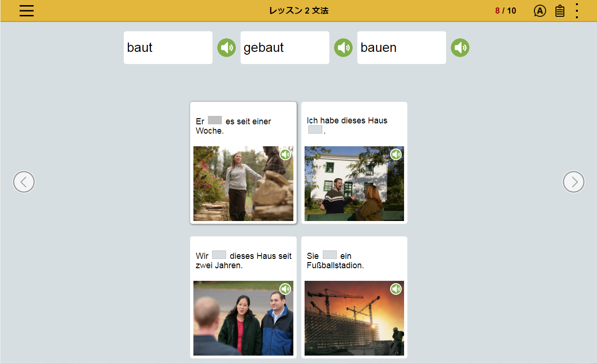Play audio for the word 'baut'
Image resolution: width=597 pixels, height=364 pixels.
tap(226, 48)
